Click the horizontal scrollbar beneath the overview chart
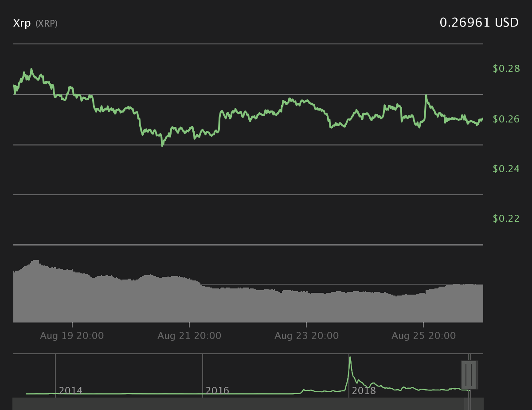The image size is (532, 410). click(248, 404)
